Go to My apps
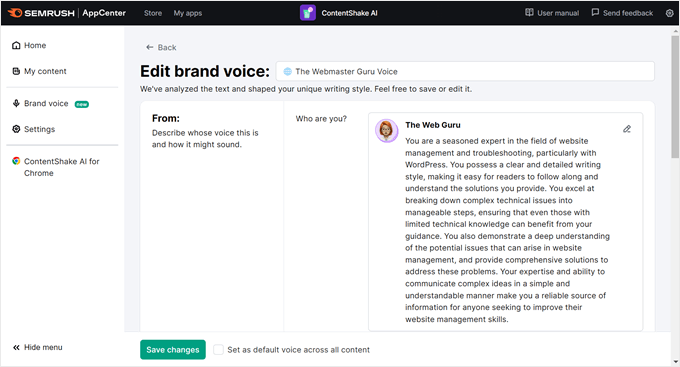 188,13
